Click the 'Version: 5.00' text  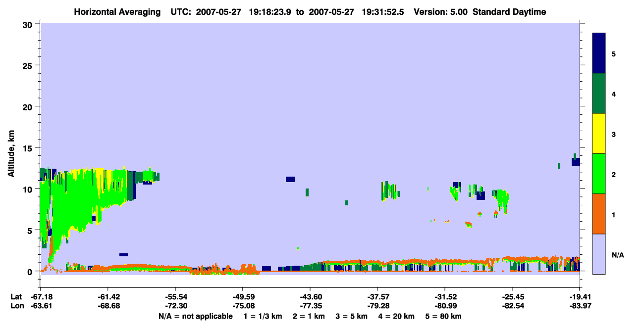(441, 12)
